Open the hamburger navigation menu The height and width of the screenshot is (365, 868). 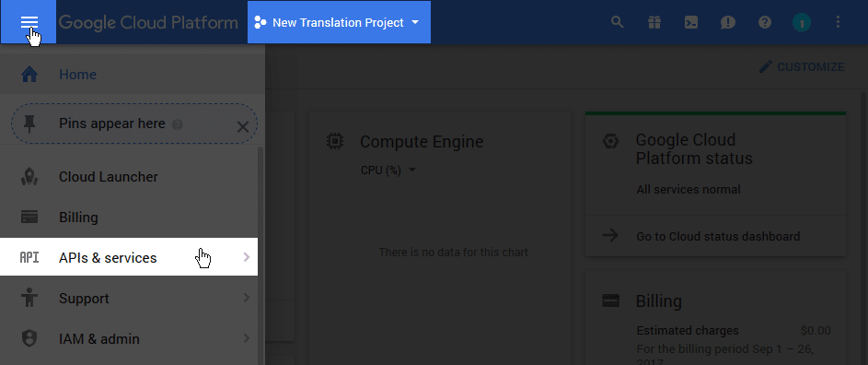(x=29, y=22)
